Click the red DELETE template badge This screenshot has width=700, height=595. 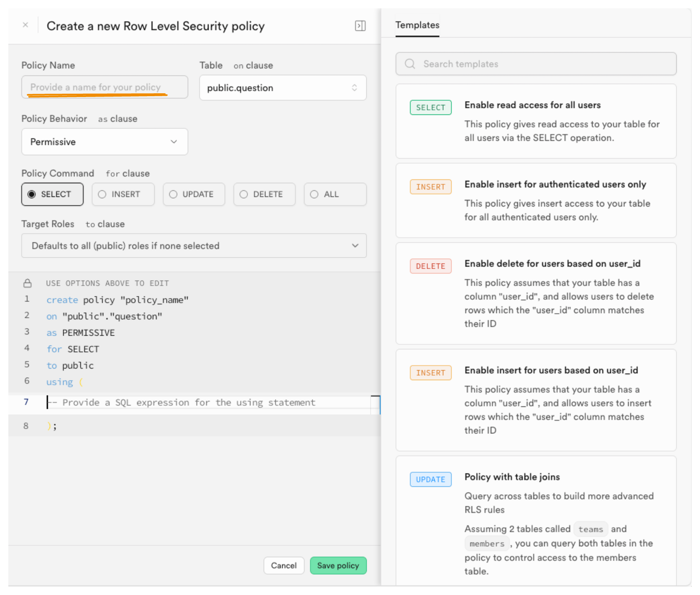pos(430,266)
